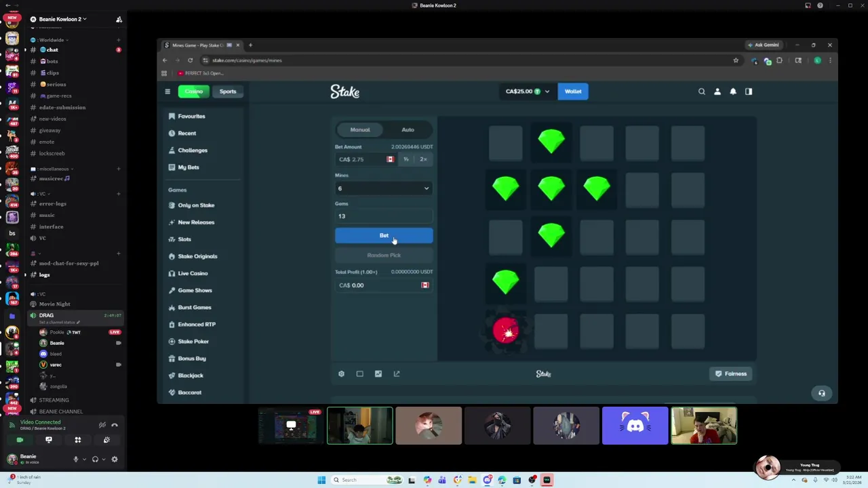Open game settings gear below Mines board
The height and width of the screenshot is (488, 868).
click(x=341, y=373)
